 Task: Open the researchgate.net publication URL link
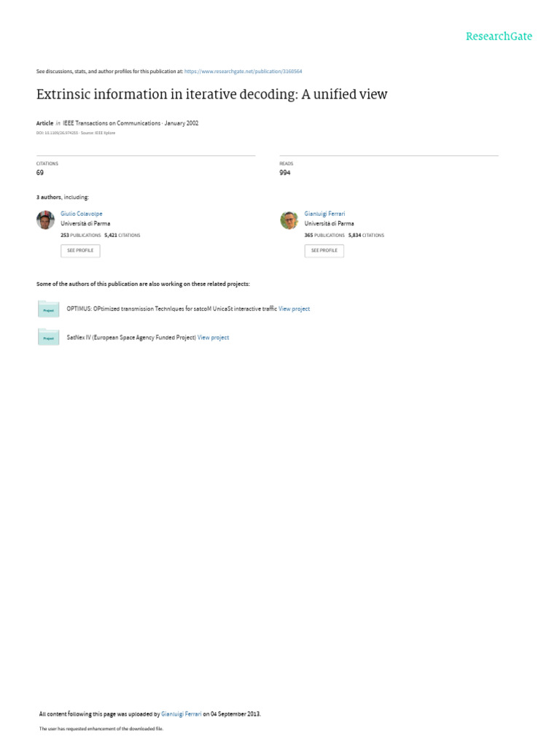pos(243,71)
